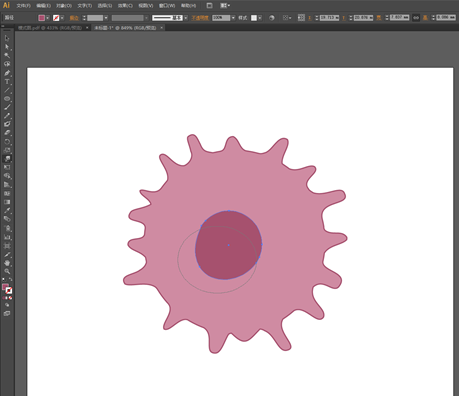Click the orange stroke label link
The width and height of the screenshot is (459, 396).
tap(74, 18)
